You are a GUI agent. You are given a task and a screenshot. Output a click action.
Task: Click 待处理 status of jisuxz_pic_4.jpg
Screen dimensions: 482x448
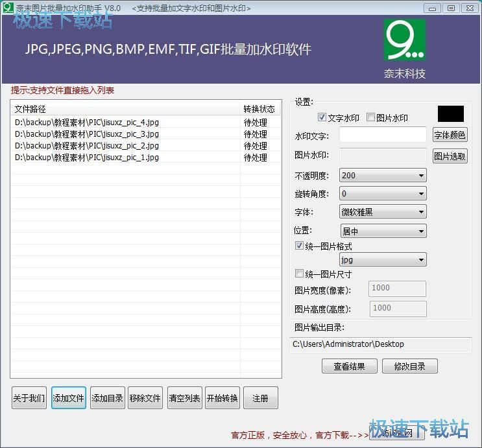[256, 123]
